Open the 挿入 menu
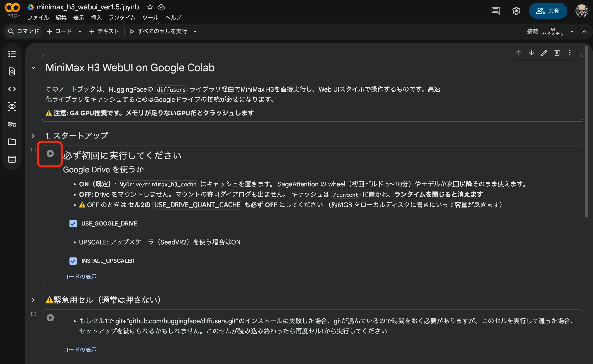593x364 pixels. (x=96, y=18)
